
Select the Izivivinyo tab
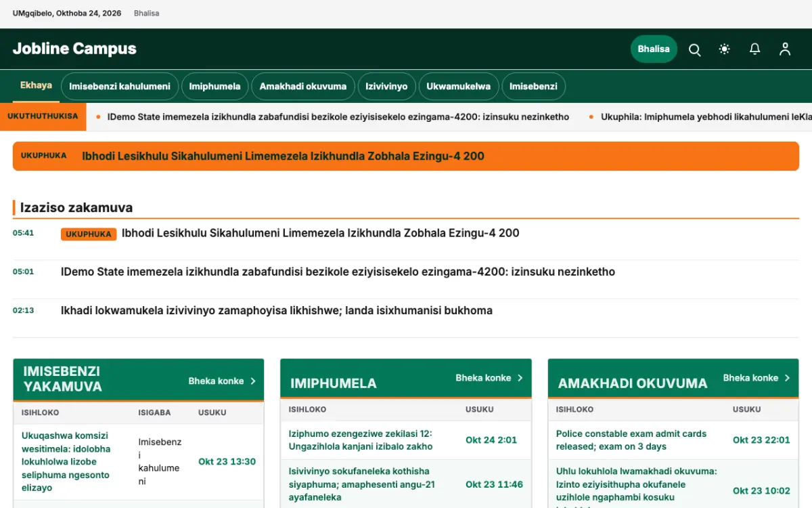pyautogui.click(x=386, y=87)
